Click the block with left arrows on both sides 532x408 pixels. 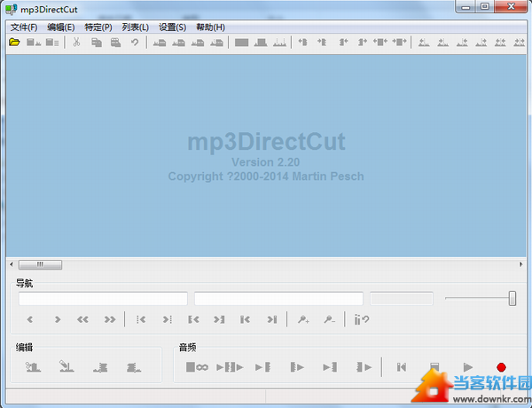pyautogui.click(x=380, y=42)
